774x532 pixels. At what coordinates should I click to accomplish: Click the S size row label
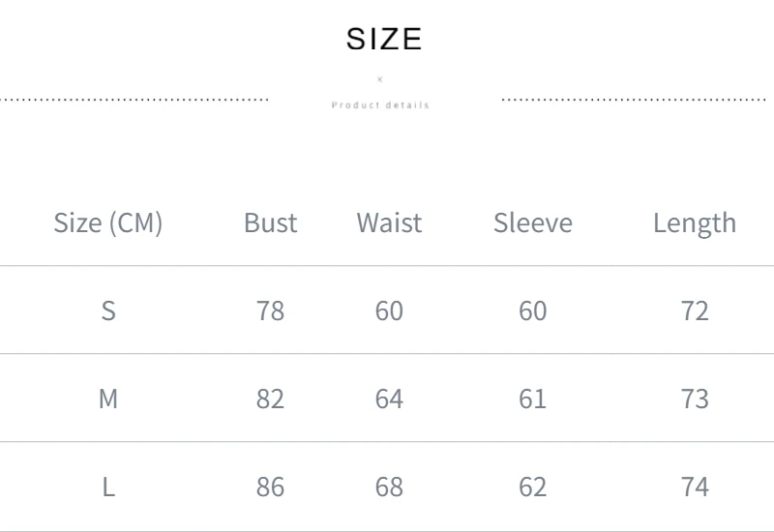pyautogui.click(x=108, y=310)
